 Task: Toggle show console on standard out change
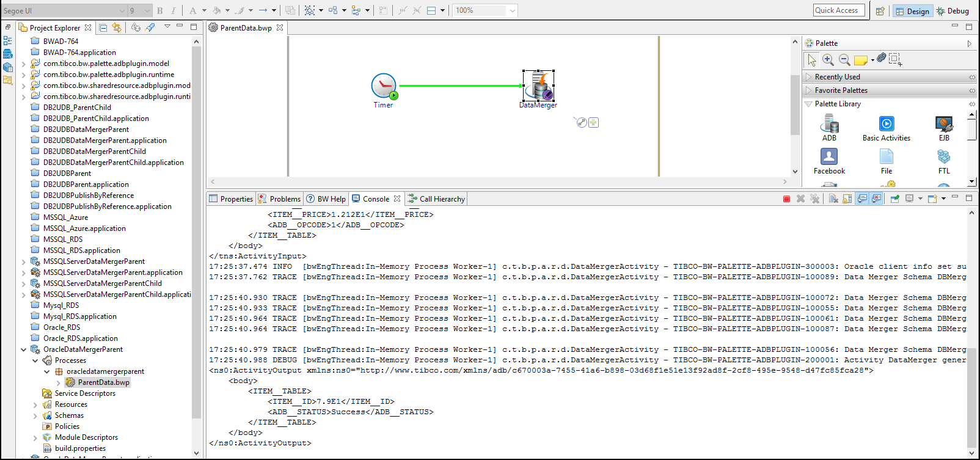coord(862,199)
